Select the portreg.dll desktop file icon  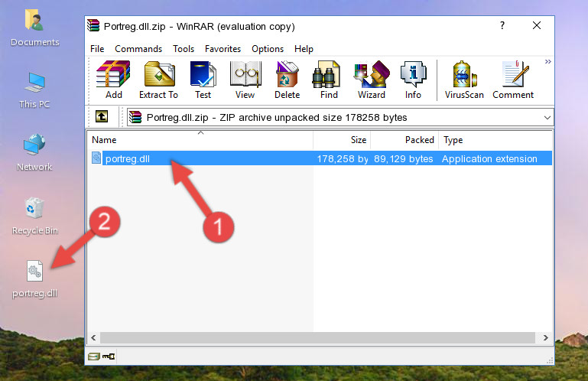[x=34, y=280]
